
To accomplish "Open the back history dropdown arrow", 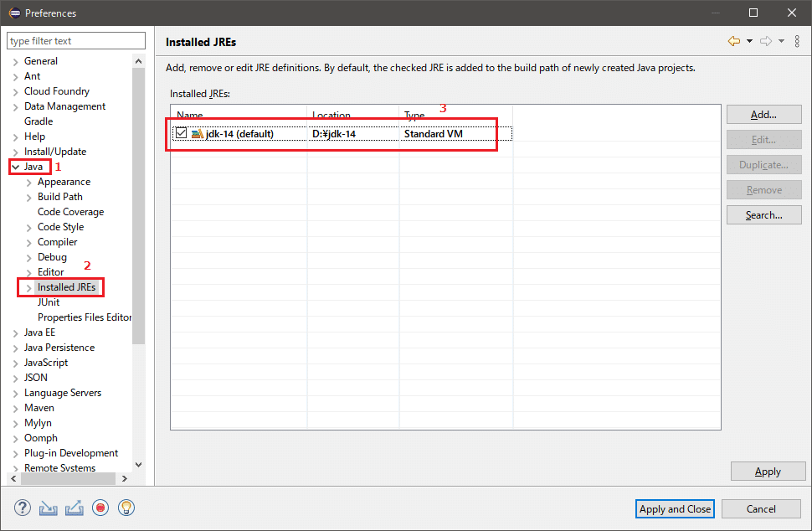I will pyautogui.click(x=749, y=41).
